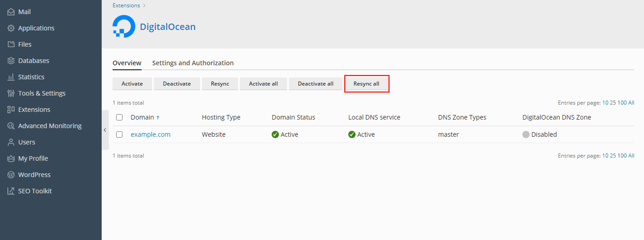
Task: Click the DigitalOcean logo icon
Action: point(124,26)
